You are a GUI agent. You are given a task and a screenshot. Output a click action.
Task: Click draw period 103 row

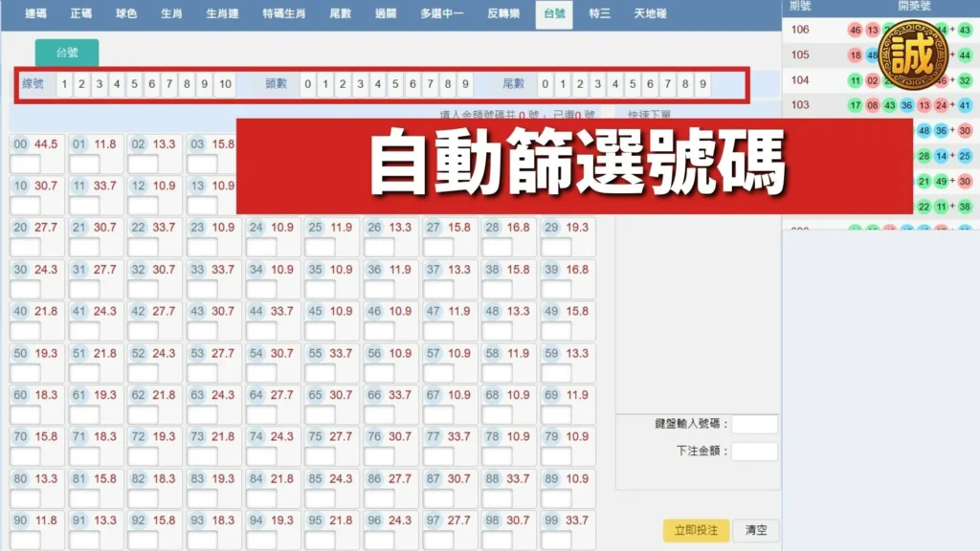880,105
